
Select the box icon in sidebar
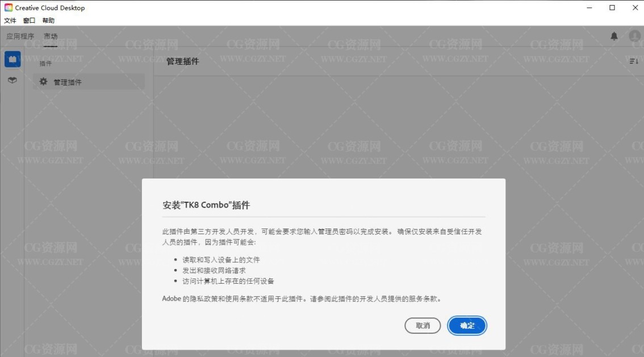pyautogui.click(x=12, y=80)
